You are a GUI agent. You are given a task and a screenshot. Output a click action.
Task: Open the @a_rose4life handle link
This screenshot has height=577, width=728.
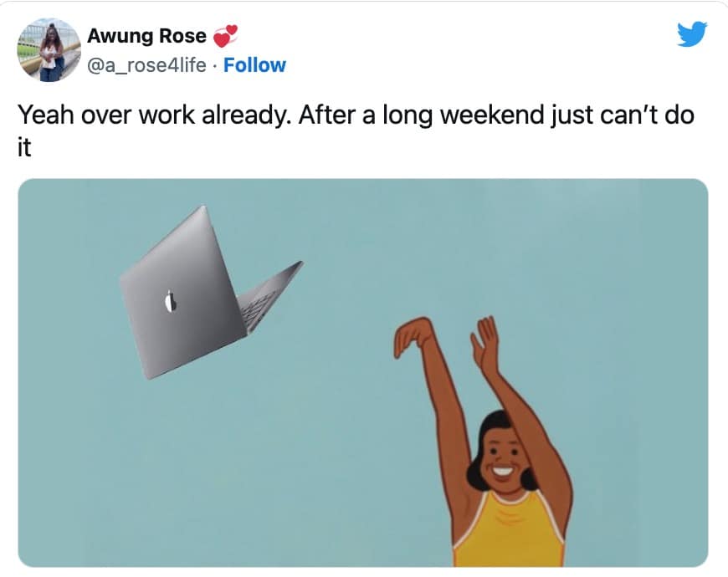point(146,65)
